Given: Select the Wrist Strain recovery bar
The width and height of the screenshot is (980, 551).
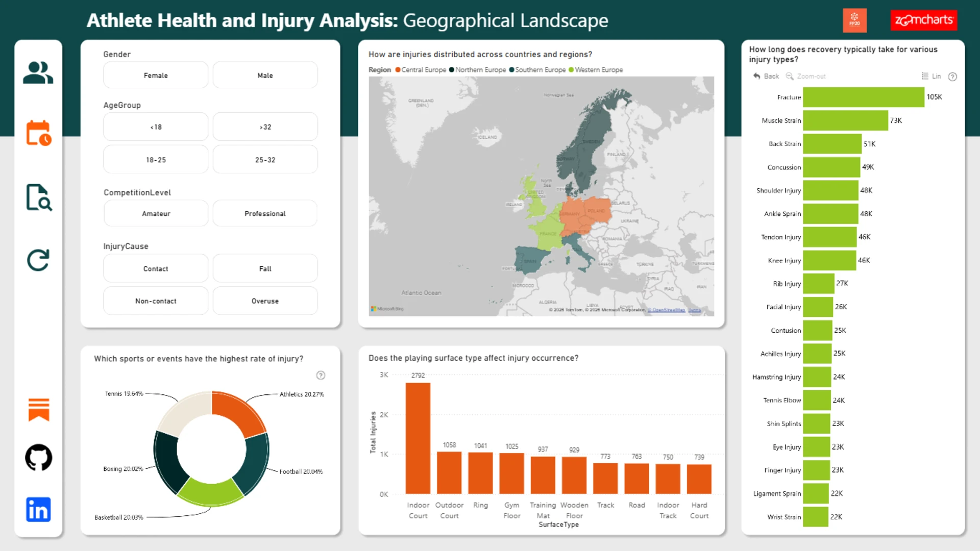Looking at the screenshot, I should [816, 517].
